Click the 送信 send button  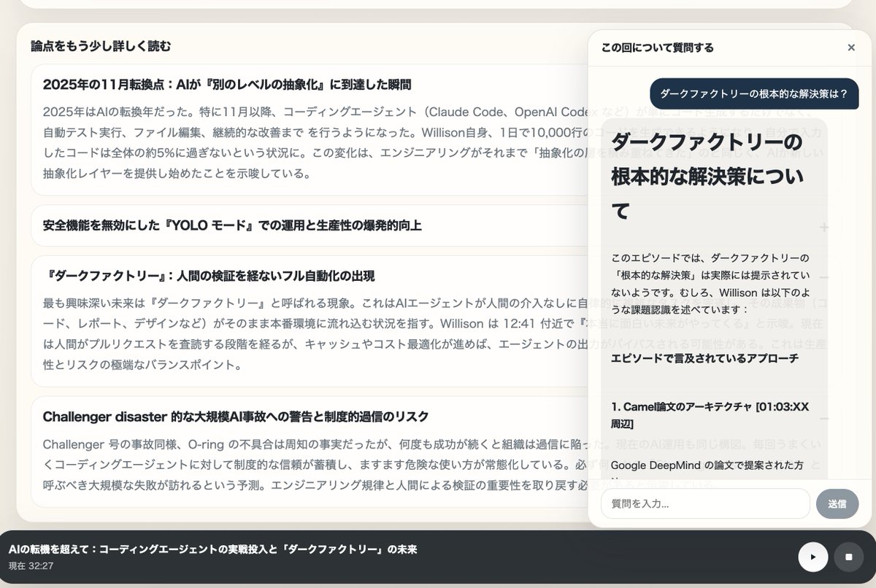tap(837, 503)
